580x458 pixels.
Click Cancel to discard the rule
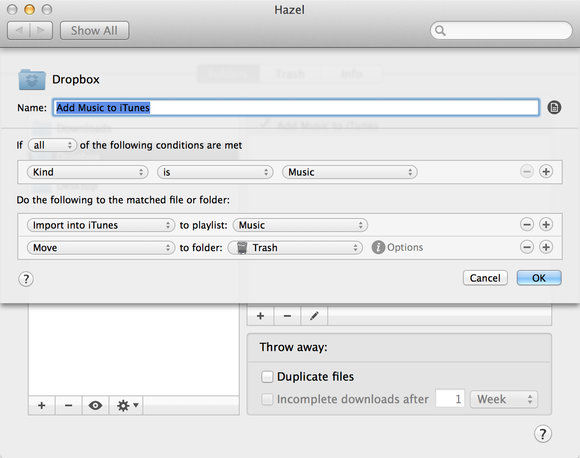click(485, 278)
